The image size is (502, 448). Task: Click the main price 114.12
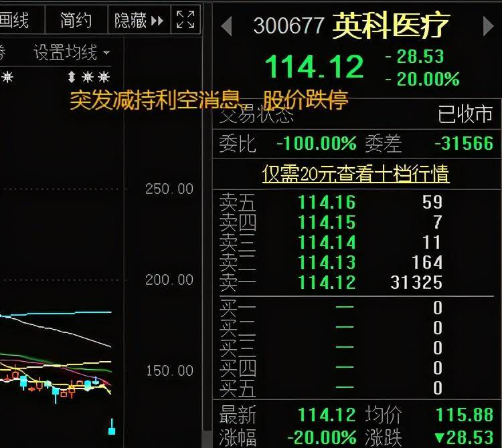click(315, 66)
